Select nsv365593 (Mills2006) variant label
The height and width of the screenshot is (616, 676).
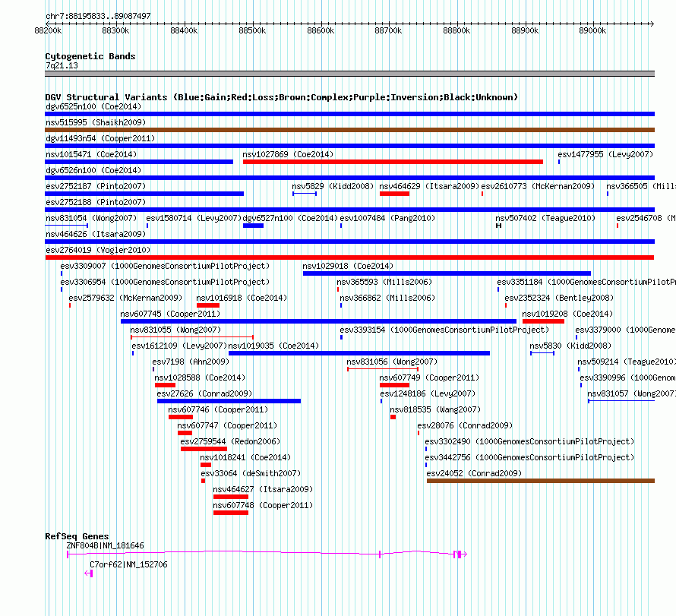click(384, 282)
